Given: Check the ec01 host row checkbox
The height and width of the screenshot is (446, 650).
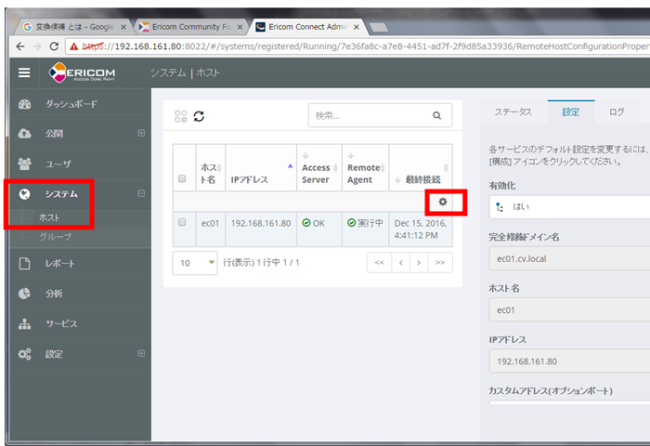Looking at the screenshot, I should coord(182,223).
